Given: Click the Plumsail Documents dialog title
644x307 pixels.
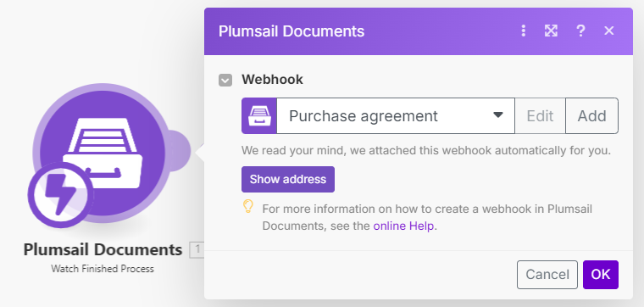Looking at the screenshot, I should [291, 31].
